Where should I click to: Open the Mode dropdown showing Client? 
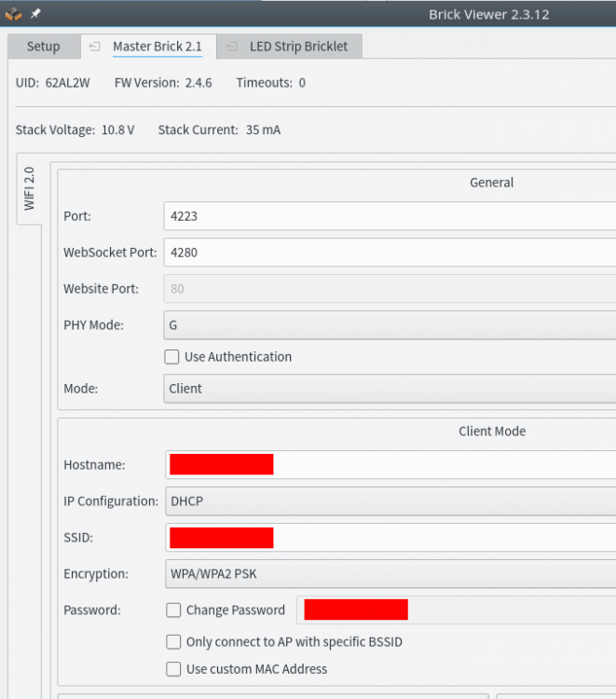point(390,389)
